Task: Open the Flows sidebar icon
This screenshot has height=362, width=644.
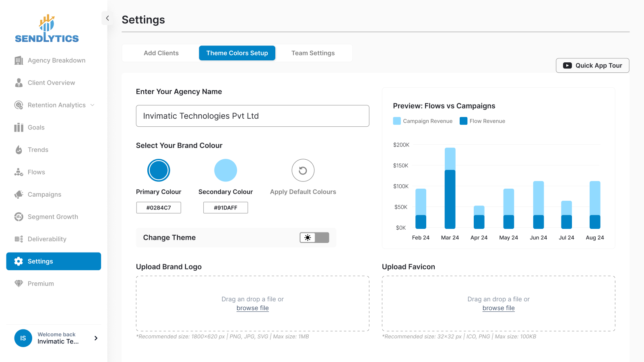Action: (19, 172)
